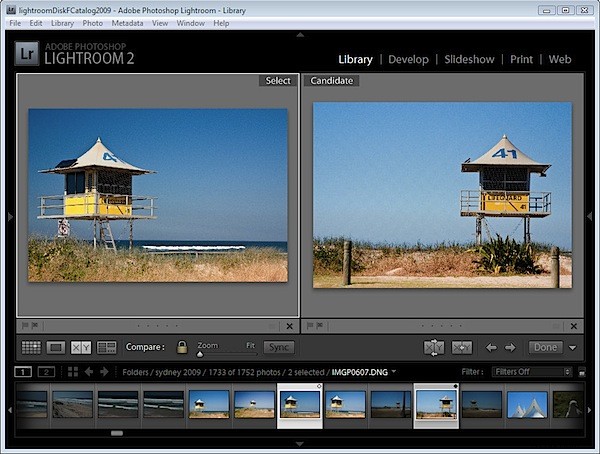Viewport: 600px width, 454px height.
Task: Set star rating on Candidate photo
Action: (x=442, y=326)
